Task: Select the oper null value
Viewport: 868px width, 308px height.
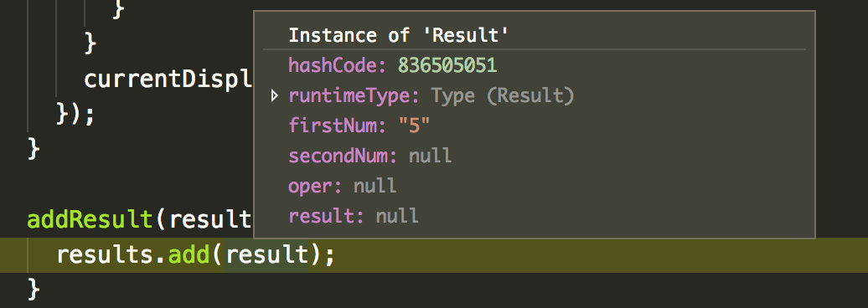Action: tap(375, 186)
